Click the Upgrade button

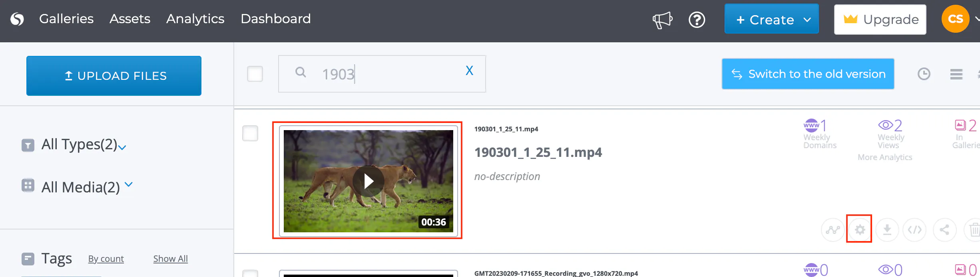pyautogui.click(x=880, y=20)
